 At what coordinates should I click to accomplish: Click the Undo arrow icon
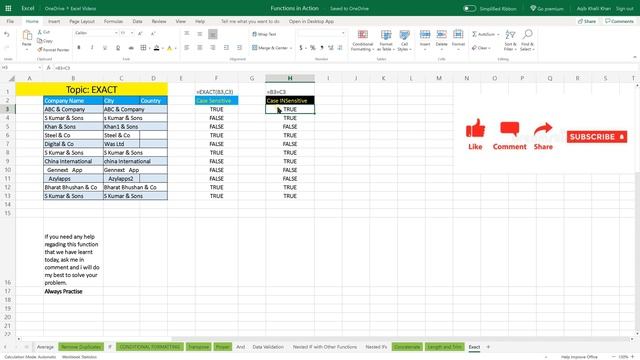tap(7, 35)
